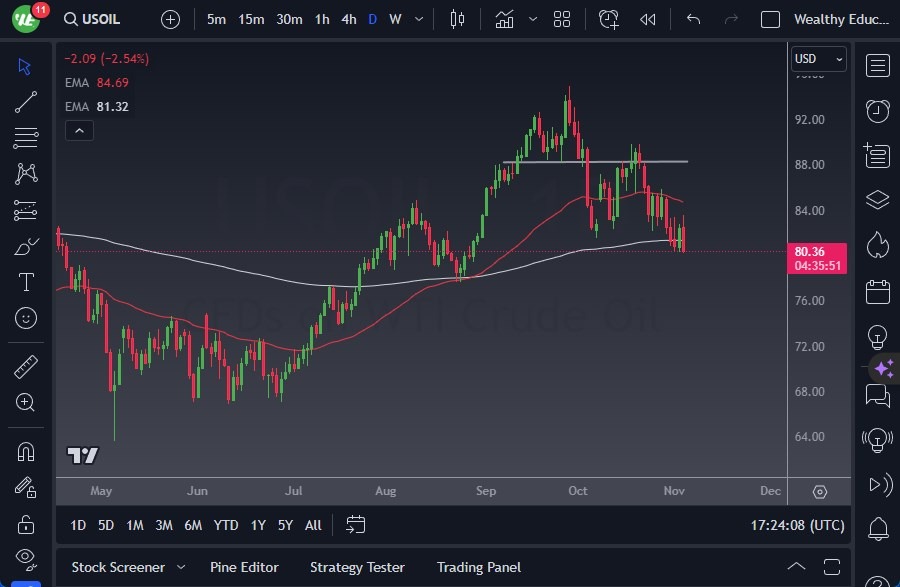900x587 pixels.
Task: Select the YTD date range
Action: click(225, 524)
